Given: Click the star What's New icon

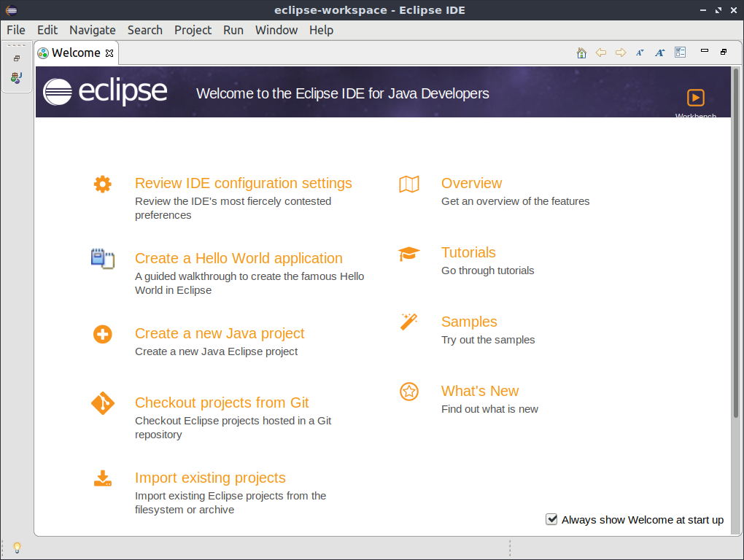Looking at the screenshot, I should tap(409, 392).
